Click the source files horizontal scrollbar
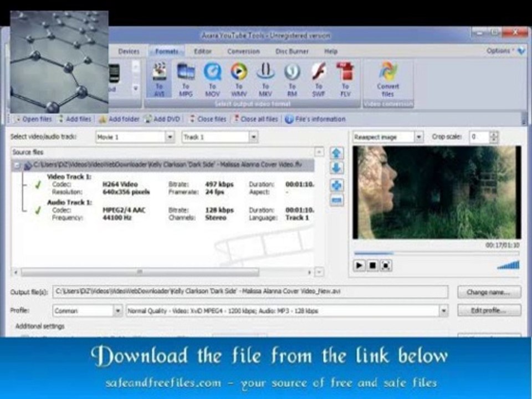The height and width of the screenshot is (399, 532). [x=140, y=272]
